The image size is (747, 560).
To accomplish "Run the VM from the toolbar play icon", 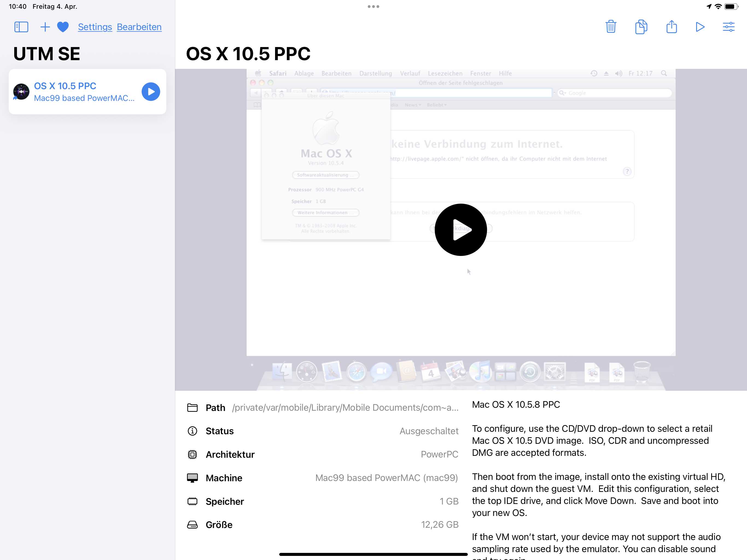I will pyautogui.click(x=700, y=27).
